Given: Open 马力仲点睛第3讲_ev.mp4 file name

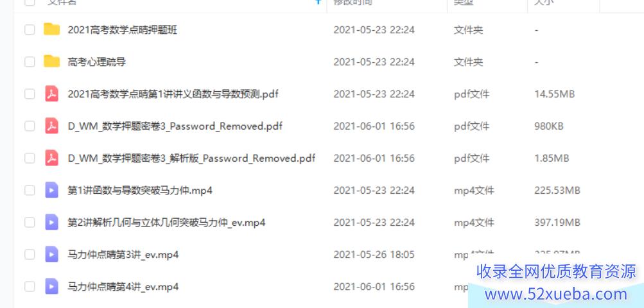Looking at the screenshot, I should pyautogui.click(x=123, y=254).
